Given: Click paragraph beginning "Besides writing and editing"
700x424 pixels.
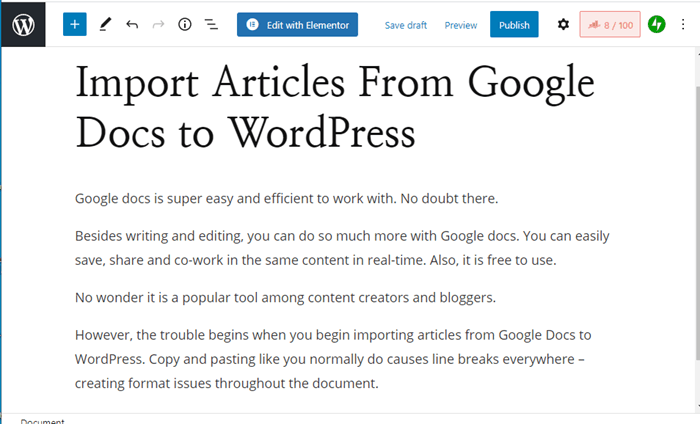Looking at the screenshot, I should pyautogui.click(x=342, y=248).
